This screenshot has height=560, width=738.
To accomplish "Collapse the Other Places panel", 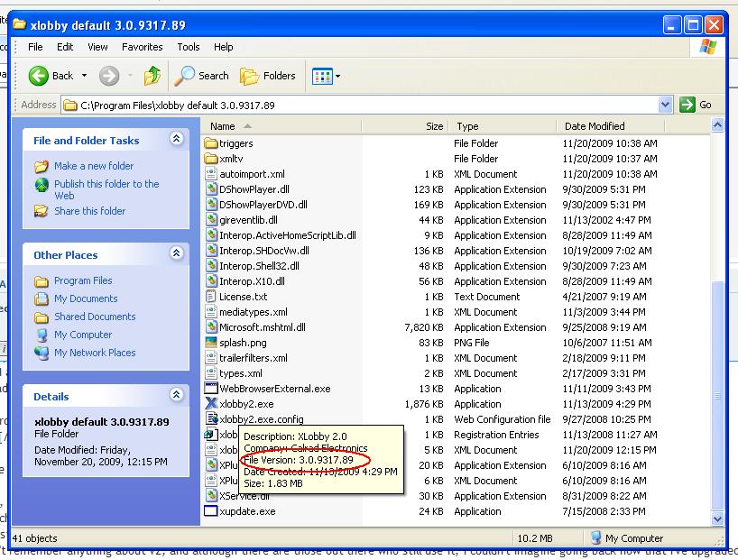I will (176, 253).
